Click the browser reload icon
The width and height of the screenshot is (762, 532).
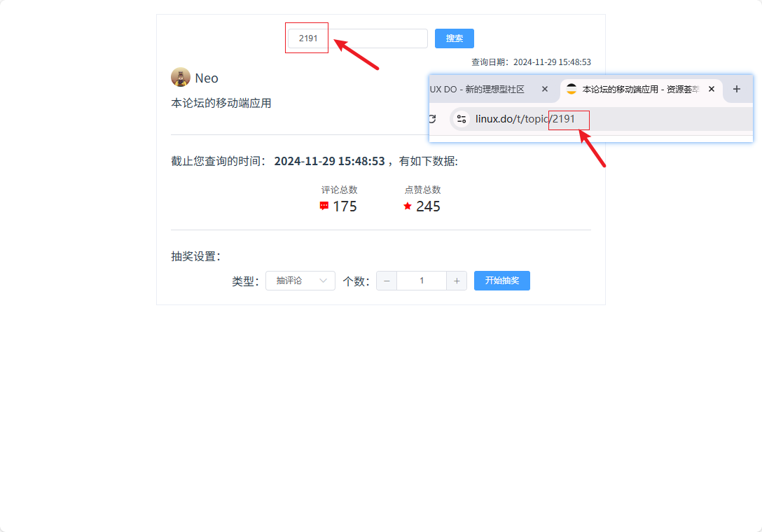[433, 119]
